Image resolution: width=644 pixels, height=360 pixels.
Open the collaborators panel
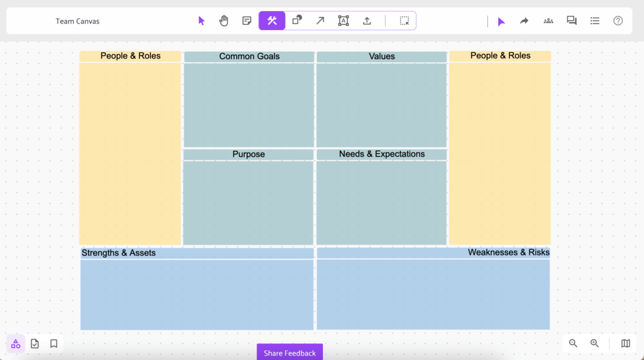pos(548,21)
